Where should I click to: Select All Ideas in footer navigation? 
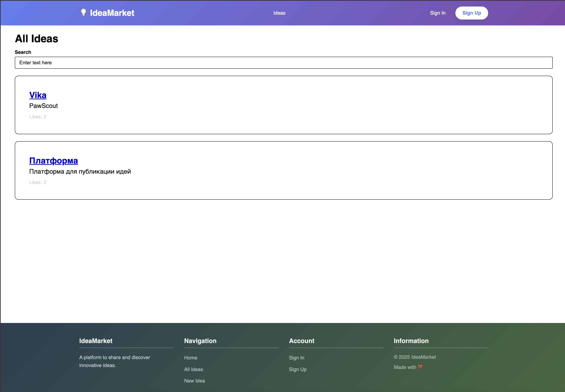pyautogui.click(x=193, y=369)
